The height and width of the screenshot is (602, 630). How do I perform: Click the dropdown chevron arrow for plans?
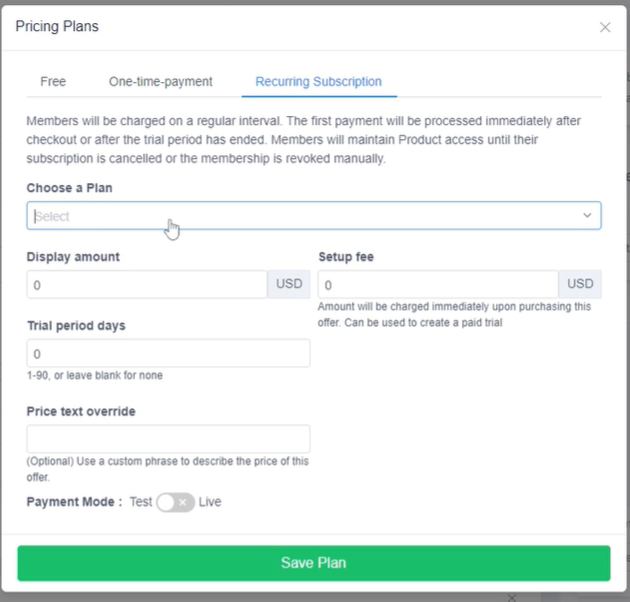pos(587,216)
